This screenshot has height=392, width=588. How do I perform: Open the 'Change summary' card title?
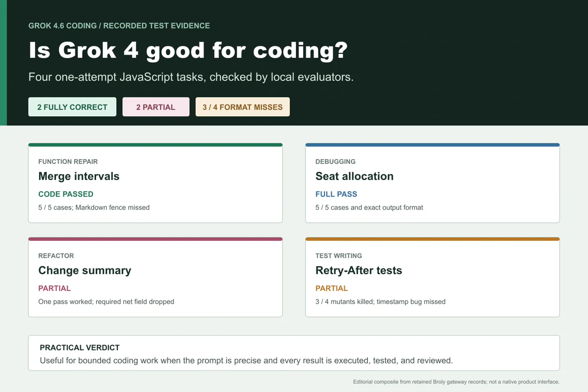[85, 270]
